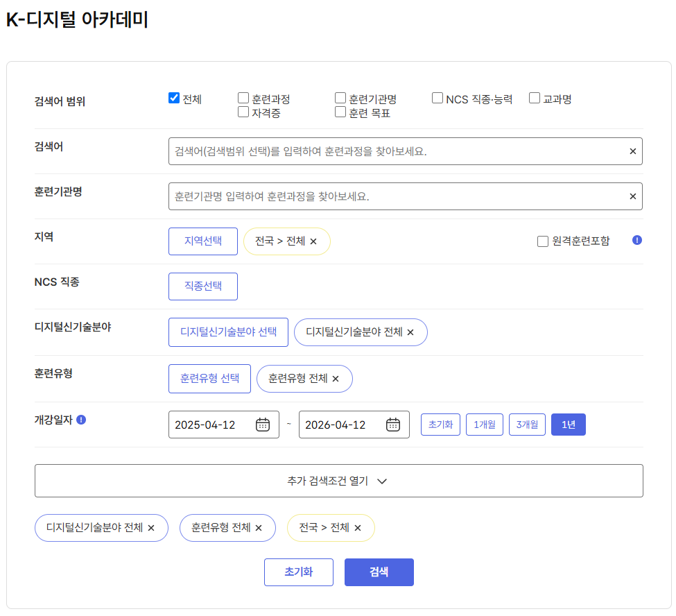This screenshot has width=676, height=616.
Task: Clear the 훈련기관명 input with its X icon
Action: click(632, 196)
